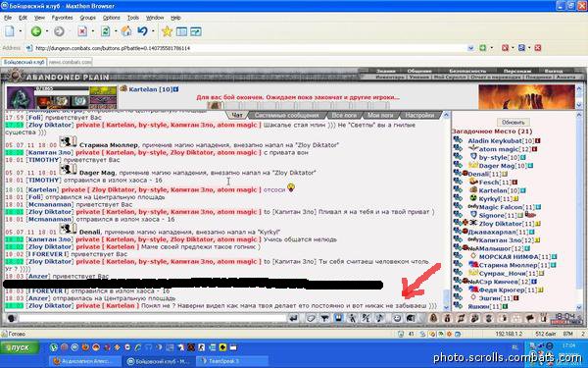Click the walking figure icon in chat toolbar

tap(352, 318)
